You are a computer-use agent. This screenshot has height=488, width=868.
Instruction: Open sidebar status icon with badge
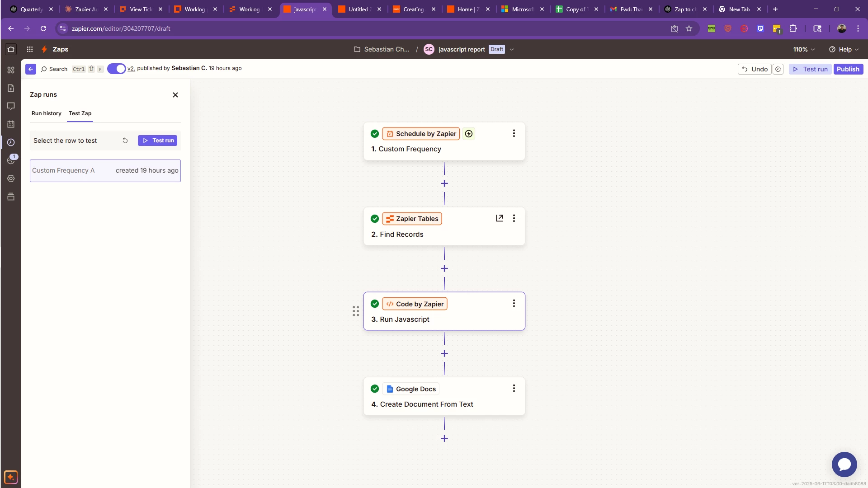point(11,160)
